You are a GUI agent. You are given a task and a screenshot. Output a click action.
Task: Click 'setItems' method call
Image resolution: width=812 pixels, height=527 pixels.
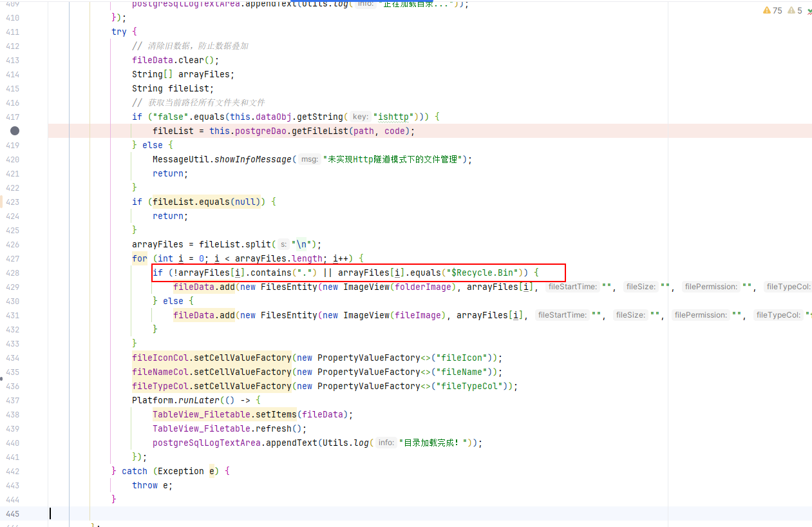click(276, 414)
